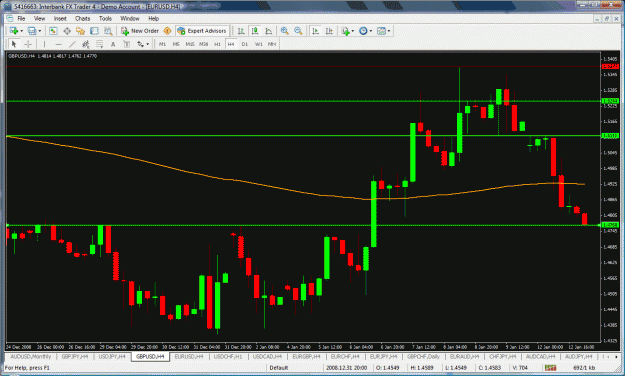Toggle the Data Window crosshair icon

click(x=67, y=31)
